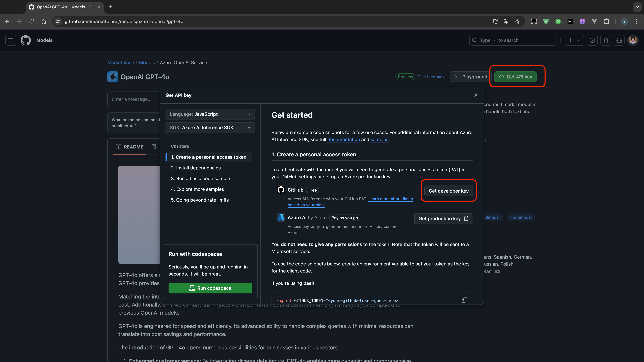Open the GitHub hamburger navigation menu
This screenshot has height=362, width=644.
[x=11, y=40]
